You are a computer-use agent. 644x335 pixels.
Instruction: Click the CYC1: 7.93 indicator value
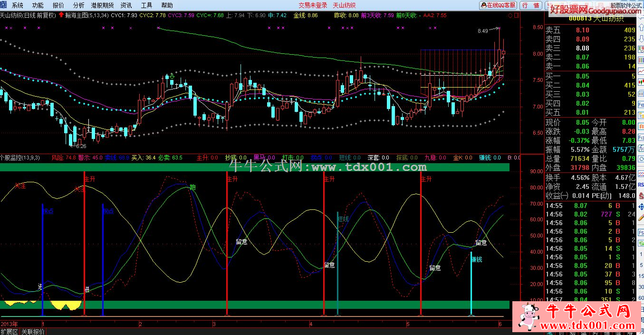pyautogui.click(x=124, y=15)
